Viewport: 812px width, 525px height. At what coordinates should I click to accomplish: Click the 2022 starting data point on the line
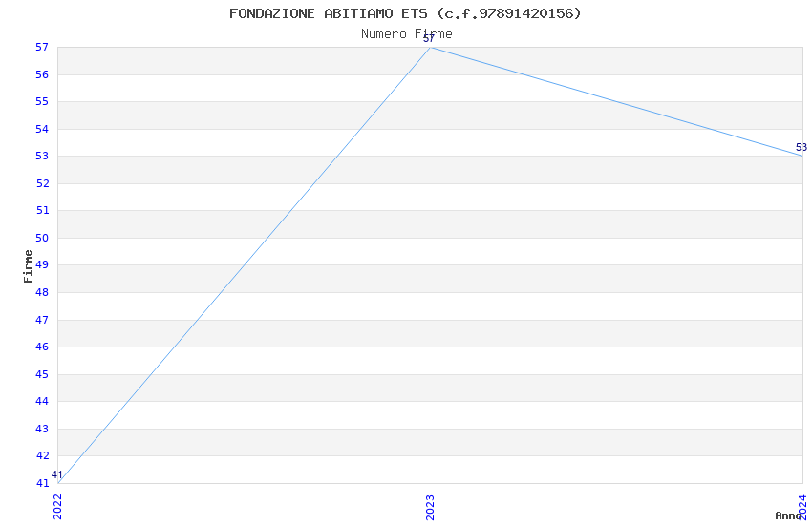(58, 483)
